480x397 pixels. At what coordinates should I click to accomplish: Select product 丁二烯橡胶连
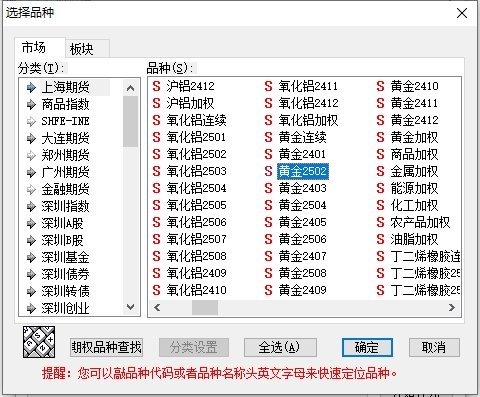(425, 256)
